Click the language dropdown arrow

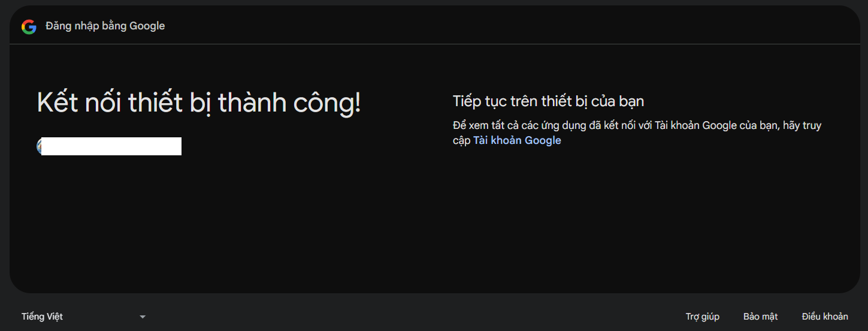click(143, 317)
